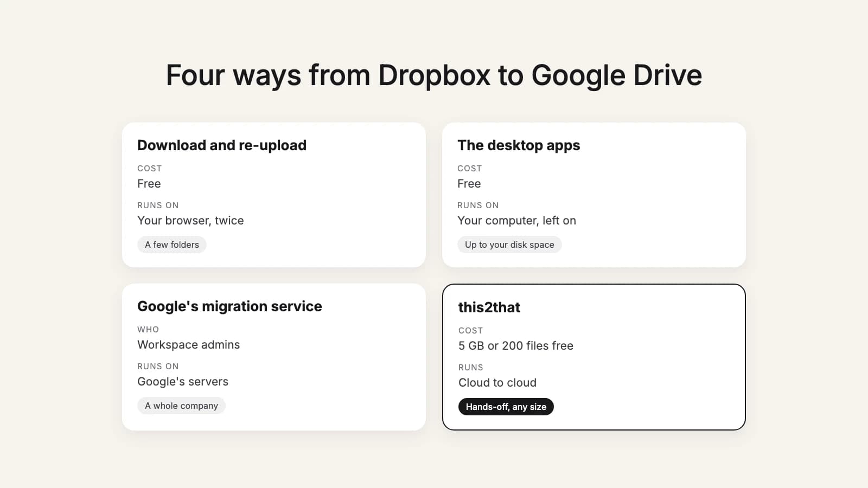This screenshot has height=488, width=868.
Task: Select "5 GB or 200 files free"
Action: [516, 346]
